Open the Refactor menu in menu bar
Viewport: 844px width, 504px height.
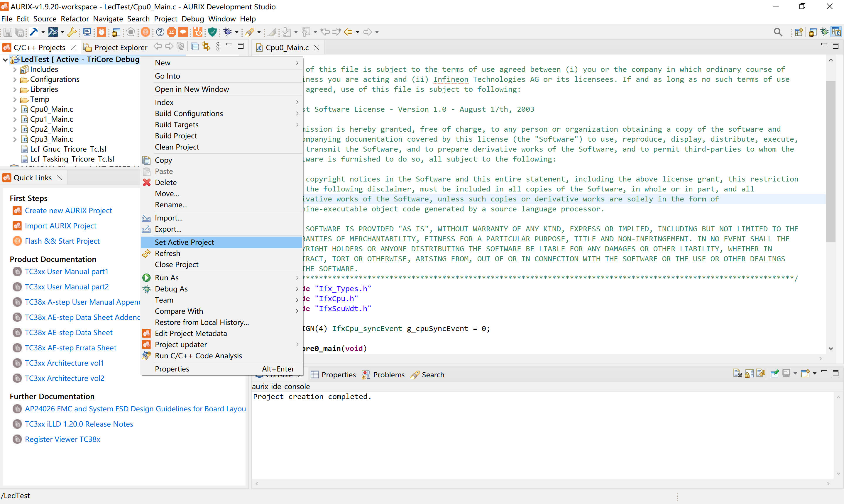coord(75,19)
